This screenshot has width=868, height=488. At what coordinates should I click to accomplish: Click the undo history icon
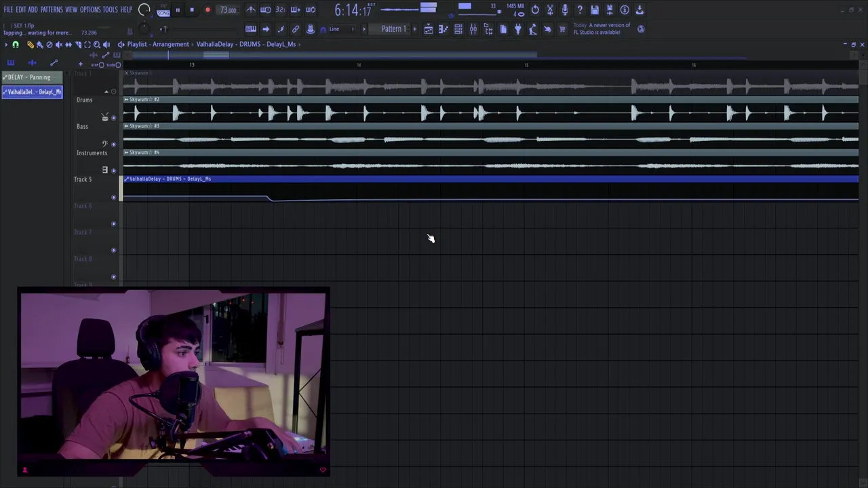(535, 10)
